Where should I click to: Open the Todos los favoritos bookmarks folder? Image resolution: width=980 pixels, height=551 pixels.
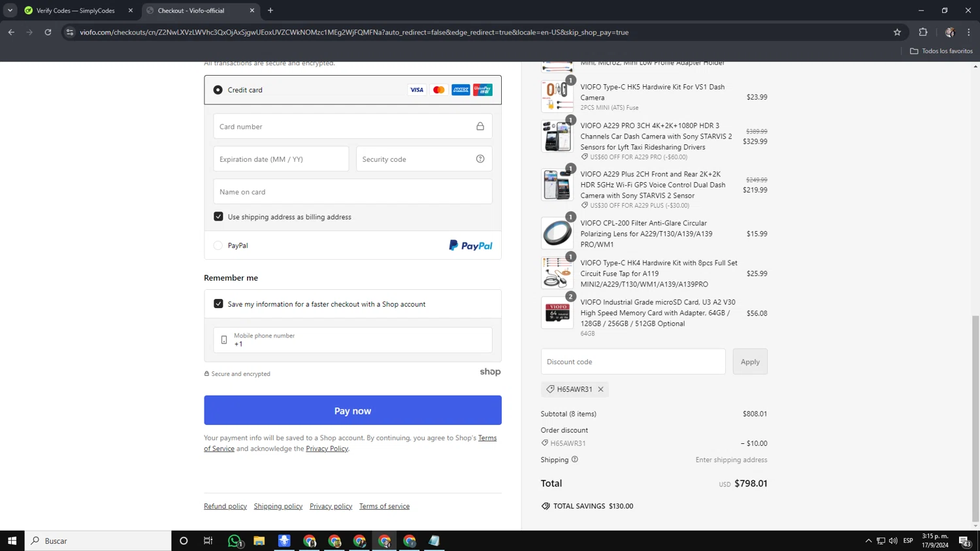(941, 51)
